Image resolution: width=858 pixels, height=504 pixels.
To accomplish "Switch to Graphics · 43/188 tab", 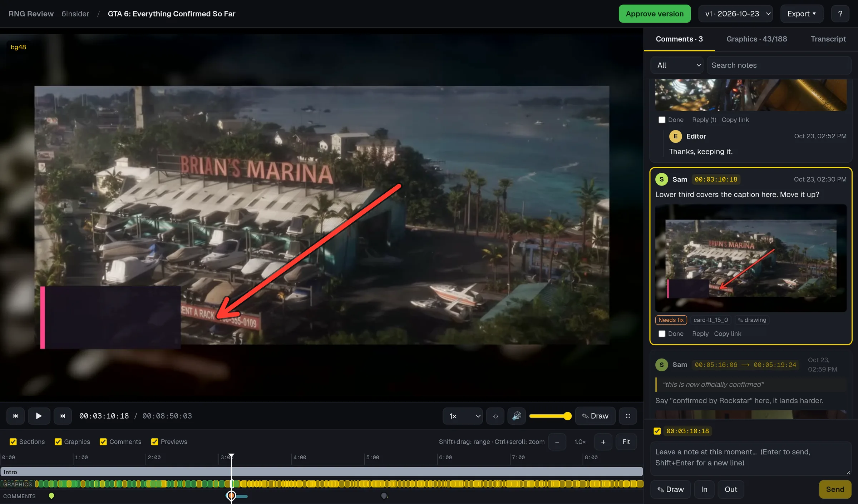I will coord(756,39).
